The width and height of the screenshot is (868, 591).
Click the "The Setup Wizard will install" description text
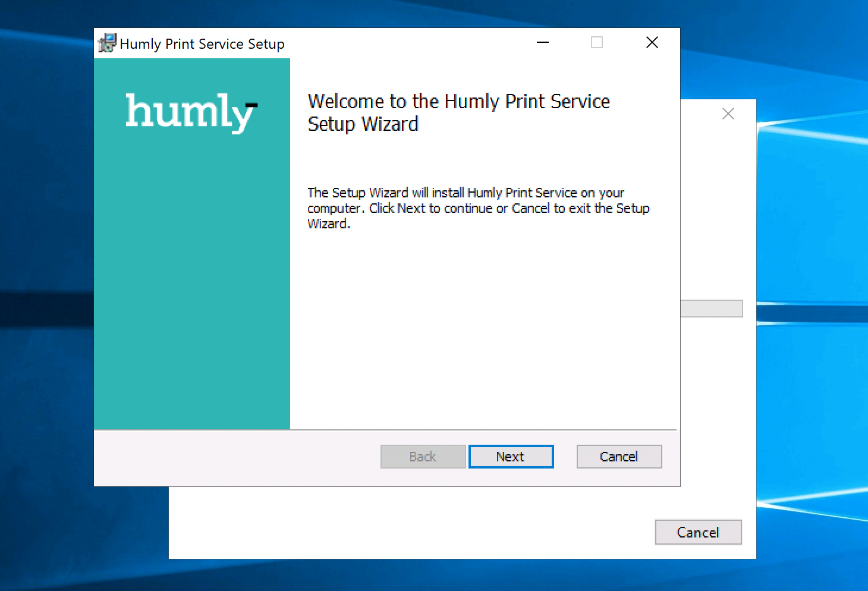pyautogui.click(x=479, y=208)
